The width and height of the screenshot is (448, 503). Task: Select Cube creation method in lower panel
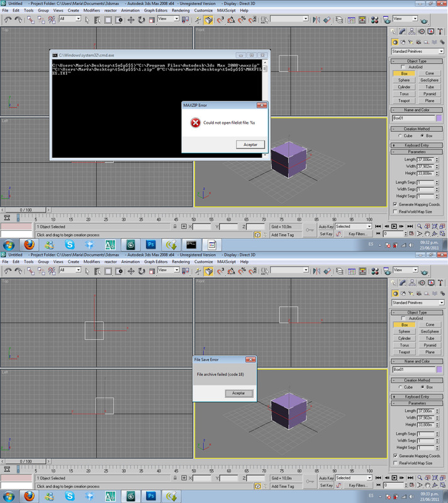coord(400,387)
